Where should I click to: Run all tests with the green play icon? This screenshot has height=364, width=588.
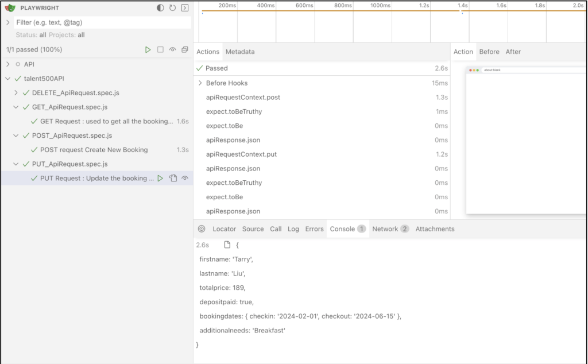coord(148,49)
